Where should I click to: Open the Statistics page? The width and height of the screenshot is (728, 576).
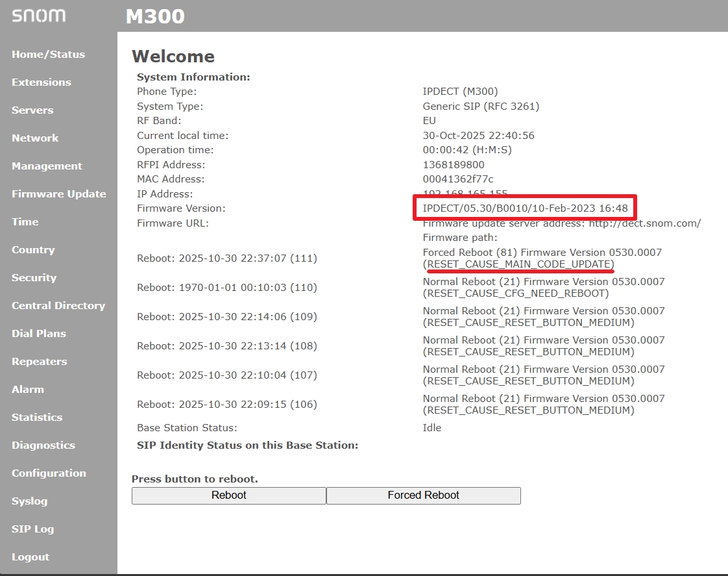pyautogui.click(x=37, y=417)
